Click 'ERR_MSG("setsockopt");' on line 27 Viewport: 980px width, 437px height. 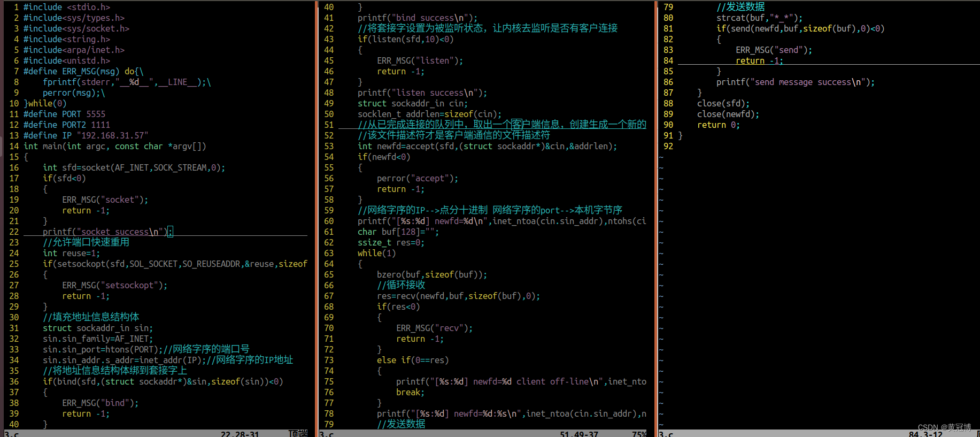pos(115,285)
